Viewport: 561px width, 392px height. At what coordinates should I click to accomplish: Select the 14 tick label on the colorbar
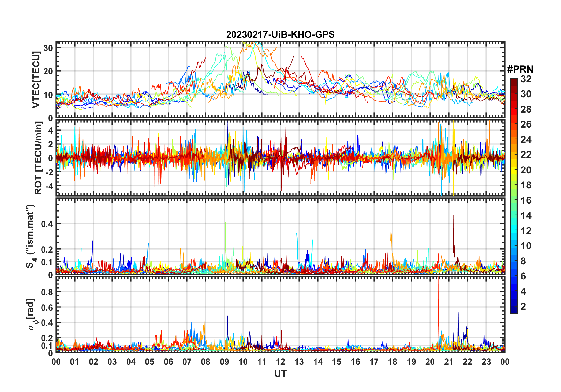coord(526,215)
